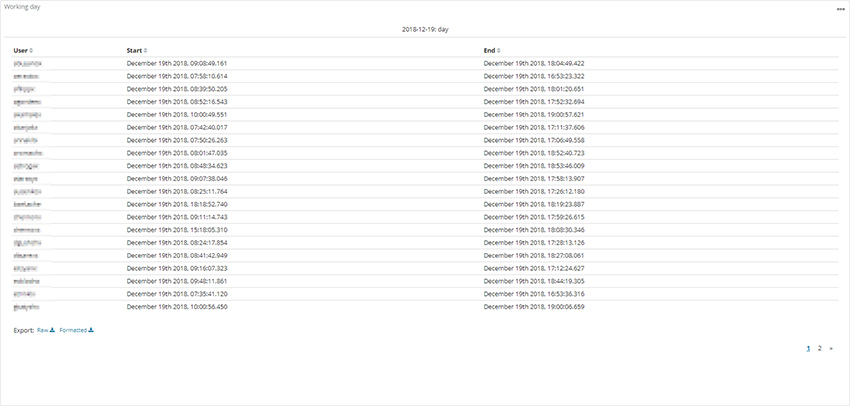Click the download icon next to Formatted
Image resolution: width=850 pixels, height=406 pixels.
coord(91,329)
